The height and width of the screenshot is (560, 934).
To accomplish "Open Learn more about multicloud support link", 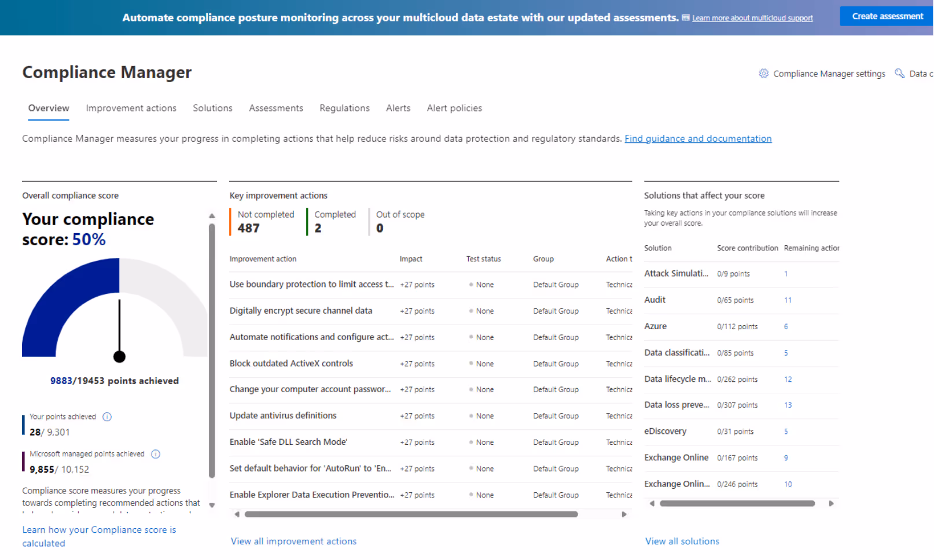I will coord(752,18).
